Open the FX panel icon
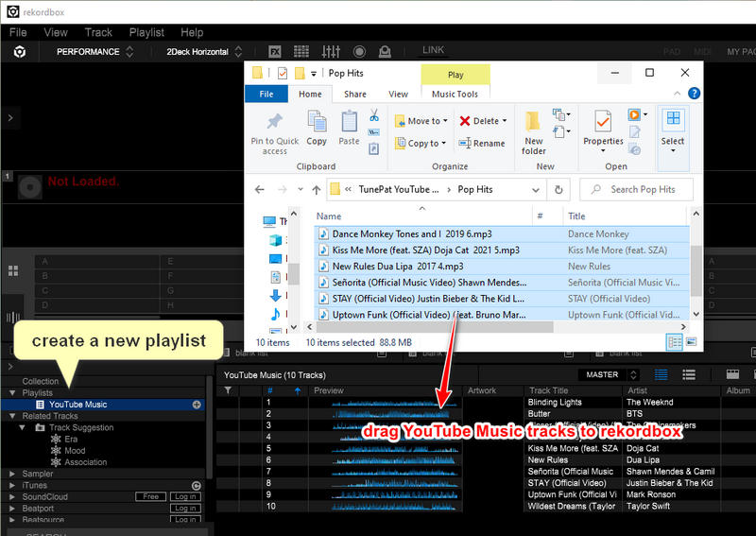 [x=275, y=52]
